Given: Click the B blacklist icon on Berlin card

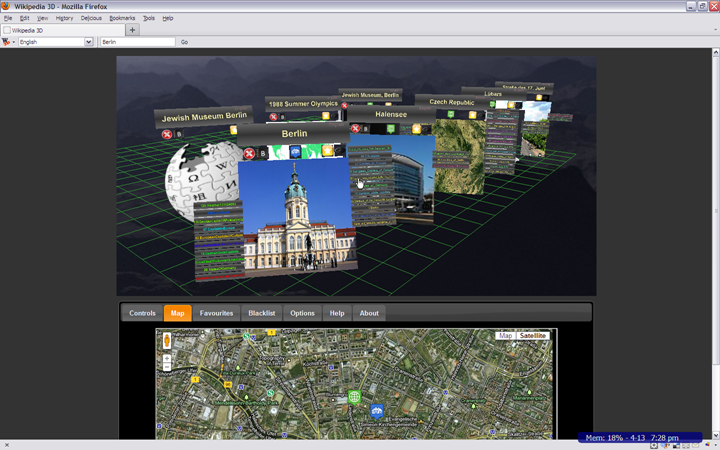Looking at the screenshot, I should click(263, 153).
